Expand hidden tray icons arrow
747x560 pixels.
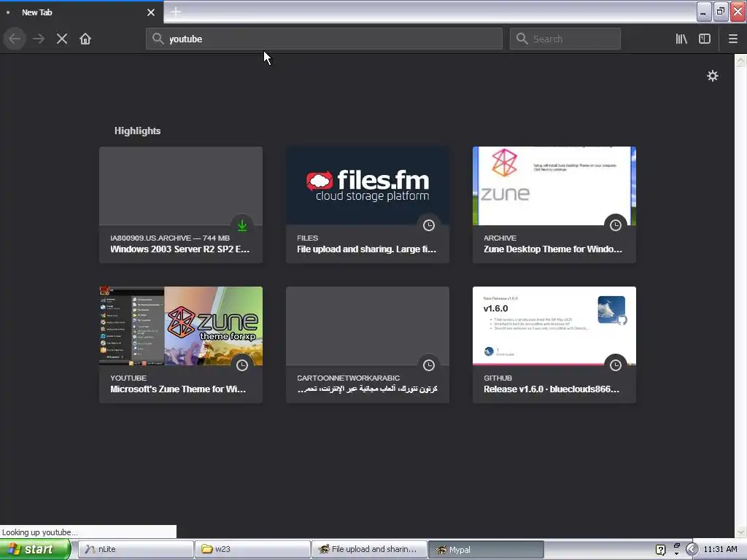point(692,549)
